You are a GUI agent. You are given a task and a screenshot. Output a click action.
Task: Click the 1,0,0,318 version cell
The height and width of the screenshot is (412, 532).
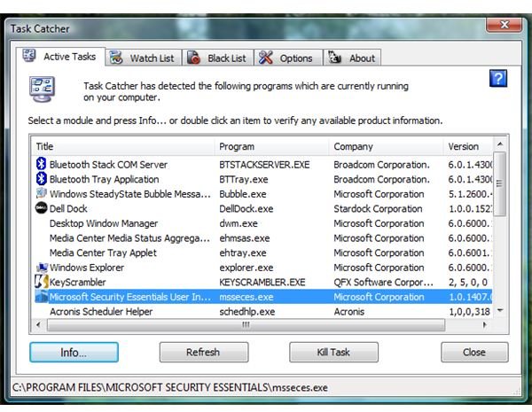coord(469,312)
